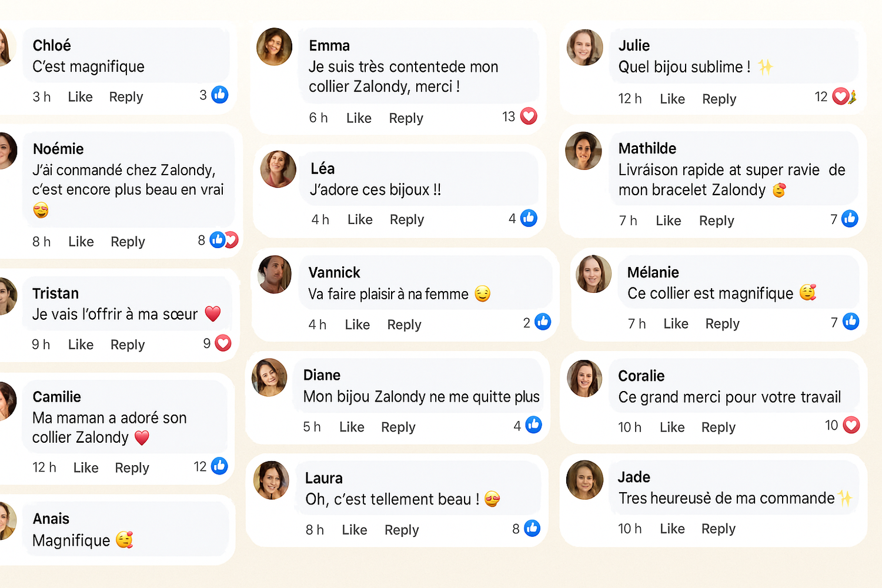Click the heart reaction on Julie's comment
The height and width of the screenshot is (588, 882).
tap(841, 96)
